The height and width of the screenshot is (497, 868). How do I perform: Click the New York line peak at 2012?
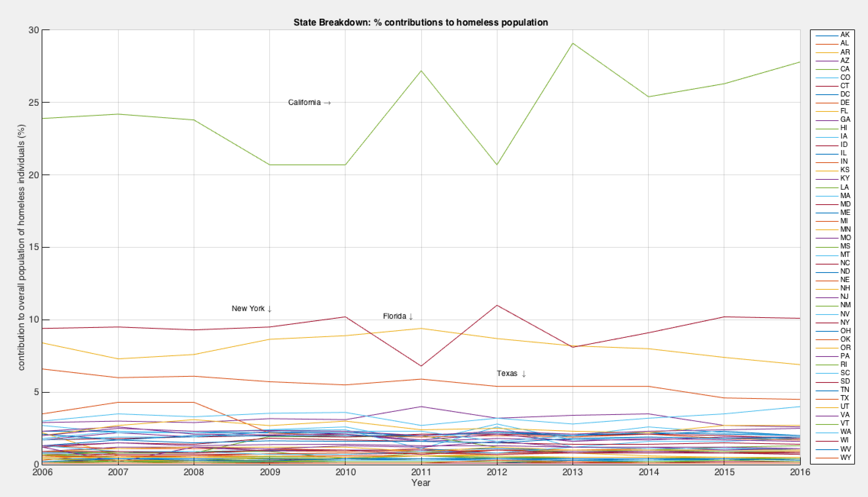[497, 305]
